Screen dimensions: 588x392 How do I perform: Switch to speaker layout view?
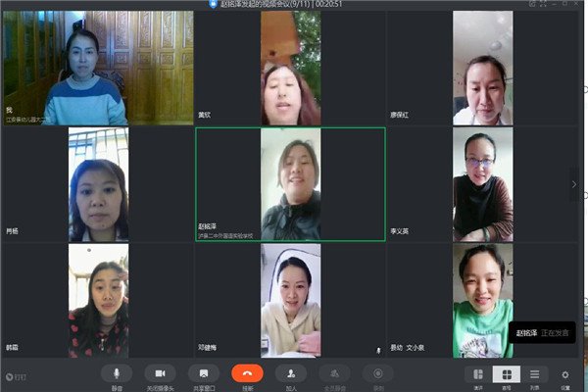click(x=478, y=374)
